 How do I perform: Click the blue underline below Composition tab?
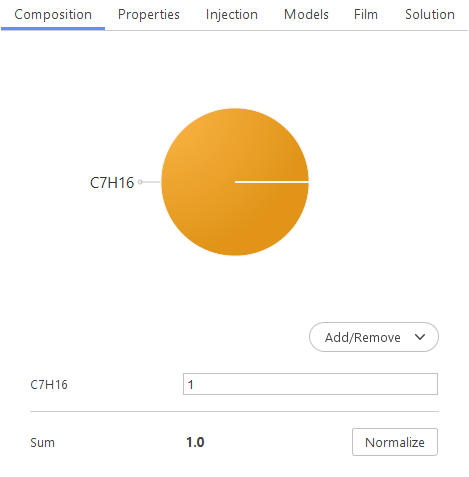point(53,29)
